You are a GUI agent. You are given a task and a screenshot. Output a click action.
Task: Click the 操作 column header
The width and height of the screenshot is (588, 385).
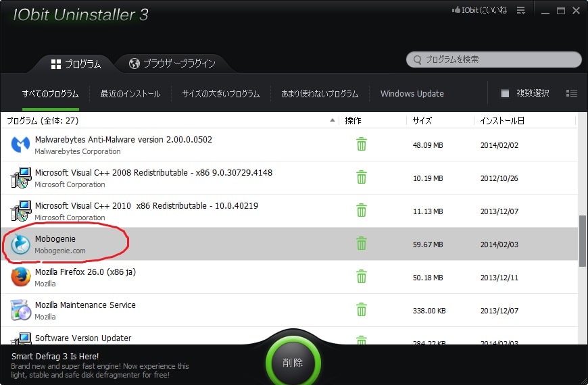[x=353, y=121]
